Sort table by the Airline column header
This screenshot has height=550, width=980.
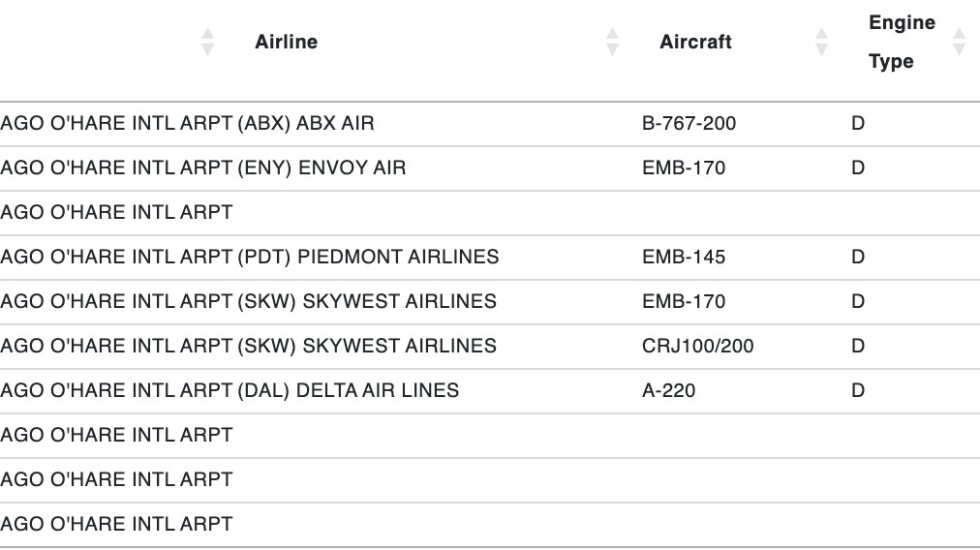coord(286,42)
